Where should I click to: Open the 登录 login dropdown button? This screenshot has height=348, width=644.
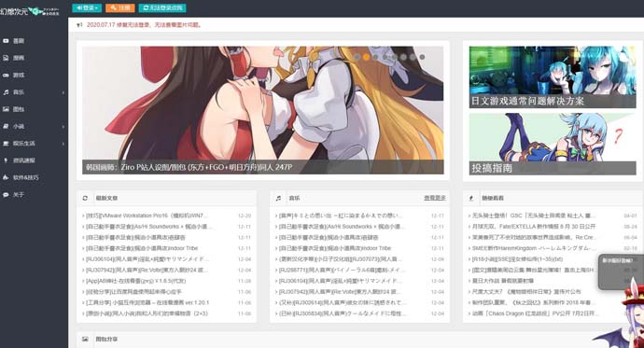87,7
